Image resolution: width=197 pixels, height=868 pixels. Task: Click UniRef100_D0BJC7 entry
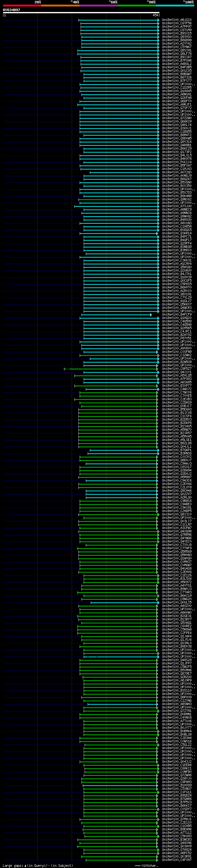(177, 406)
